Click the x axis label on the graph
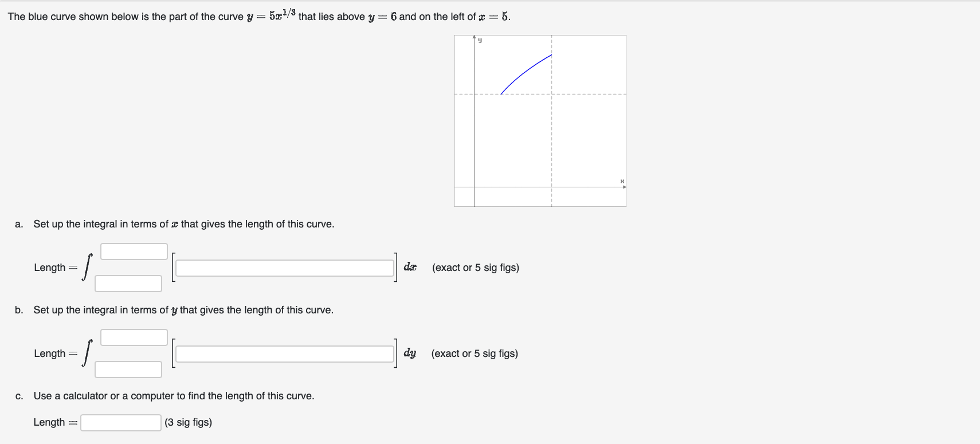 point(622,180)
